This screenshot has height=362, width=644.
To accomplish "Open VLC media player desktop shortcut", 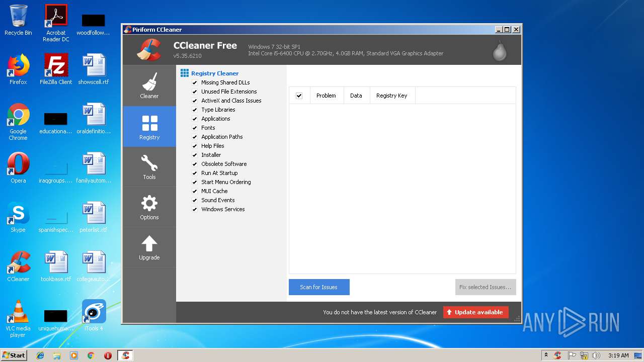I will coord(18,319).
